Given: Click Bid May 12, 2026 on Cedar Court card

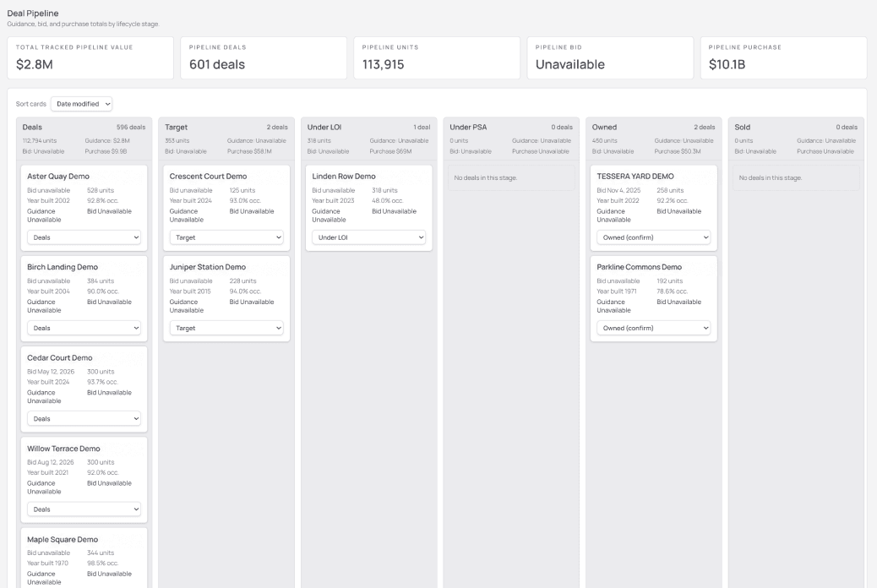Looking at the screenshot, I should [x=51, y=372].
